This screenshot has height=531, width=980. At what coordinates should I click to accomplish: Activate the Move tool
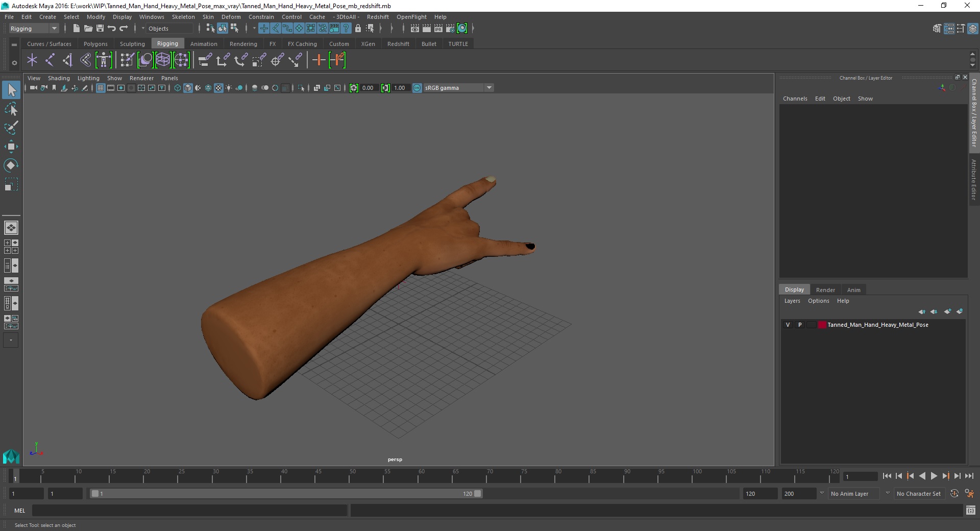[x=11, y=147]
